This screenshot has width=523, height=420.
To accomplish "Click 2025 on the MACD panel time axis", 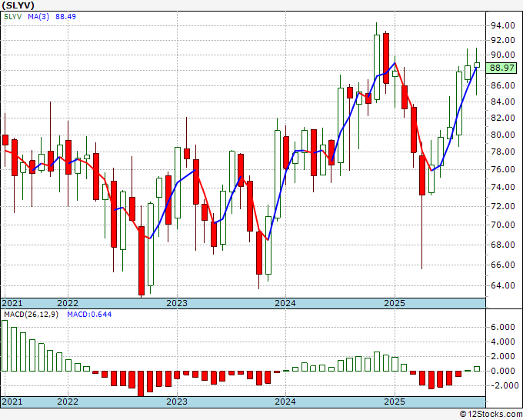I will (395, 402).
